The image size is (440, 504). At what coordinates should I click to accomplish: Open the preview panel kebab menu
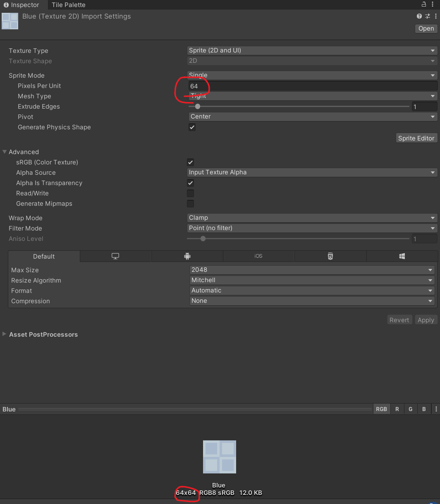tap(436, 409)
